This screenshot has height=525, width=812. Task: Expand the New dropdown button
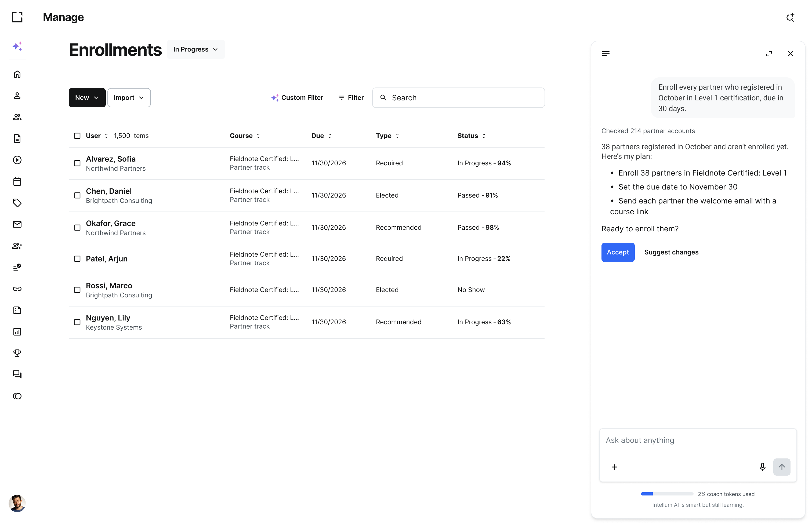[x=87, y=98]
